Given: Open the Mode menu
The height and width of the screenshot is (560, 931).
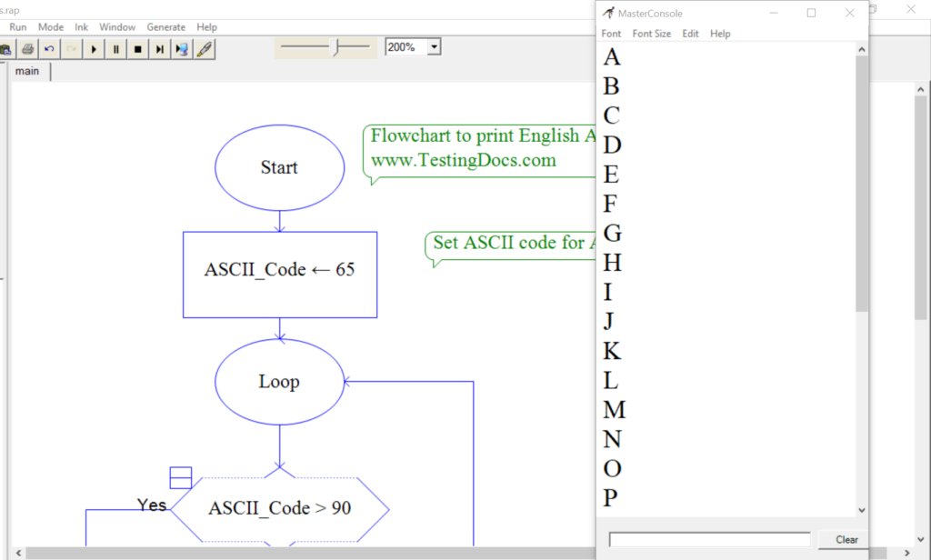Looking at the screenshot, I should pos(50,26).
